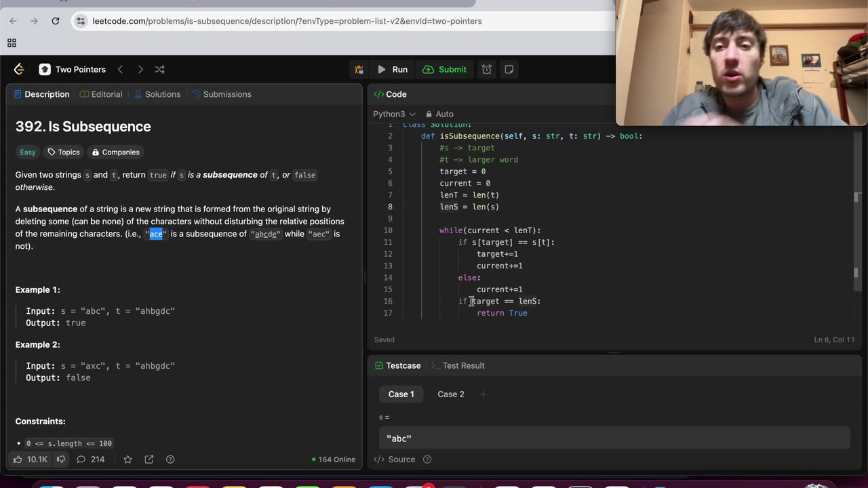Like the problem thumbs up 10.1K
The width and height of the screenshot is (868, 488).
click(31, 460)
